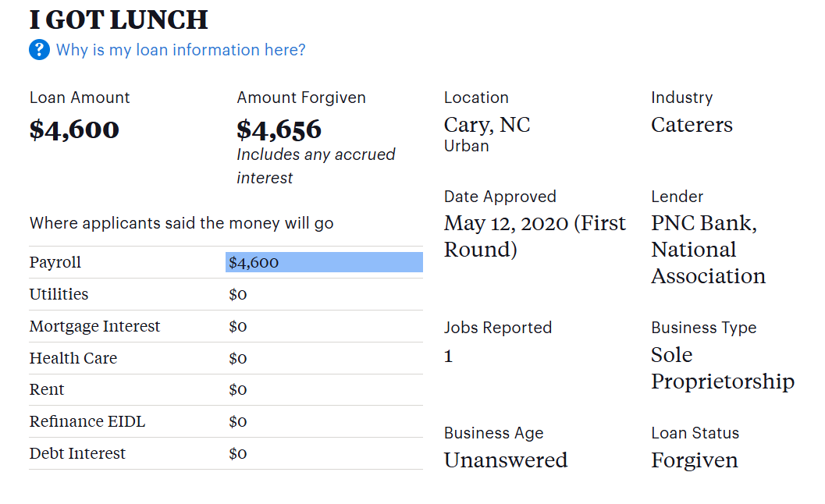
Task: Click the 'I GOT LUNCH' heading
Action: [x=119, y=20]
